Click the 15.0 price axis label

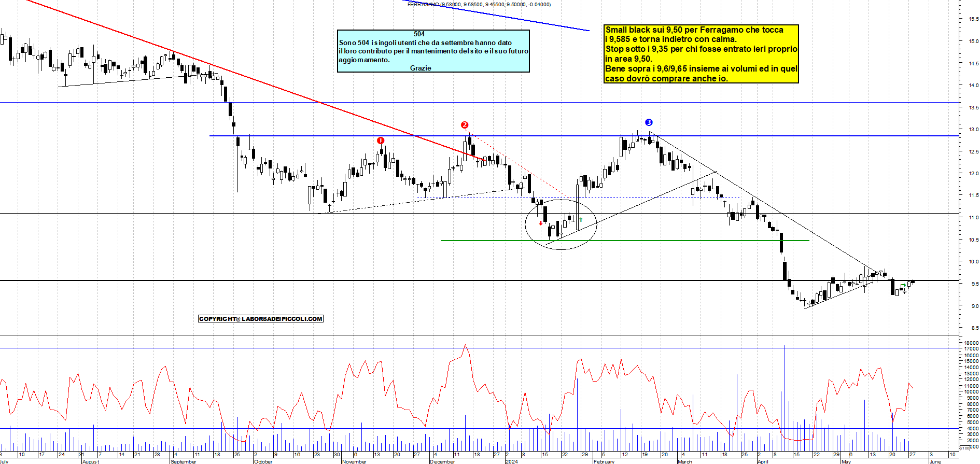[x=973, y=41]
